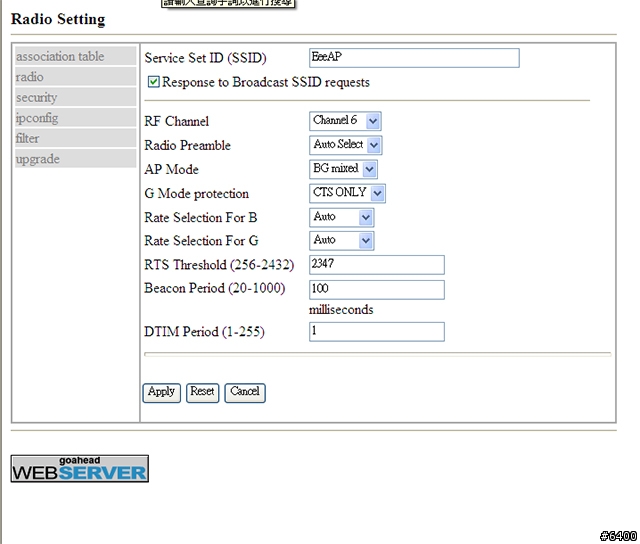Viewport: 640px width, 544px height.
Task: Click the Service Set ID (SSID) label
Action: coord(205,58)
